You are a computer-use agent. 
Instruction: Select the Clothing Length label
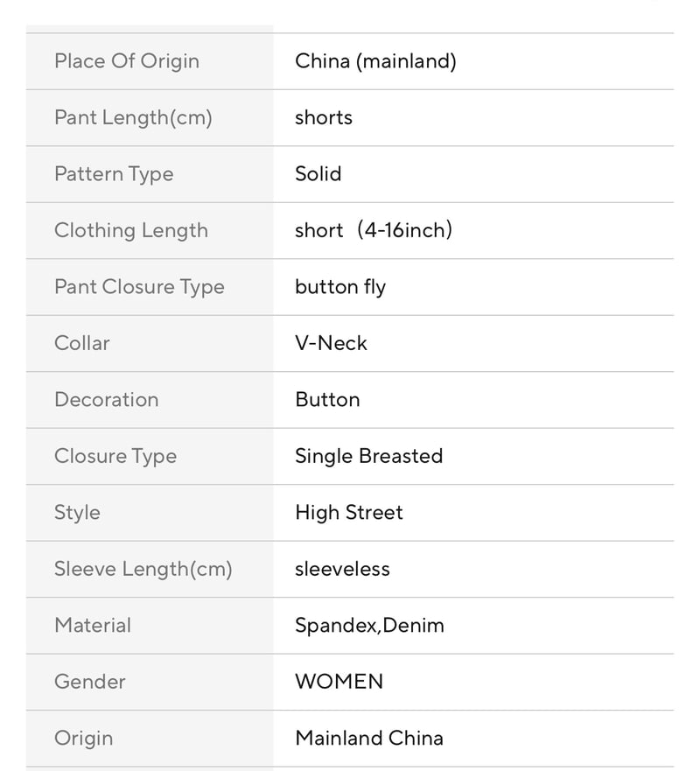pyautogui.click(x=131, y=231)
